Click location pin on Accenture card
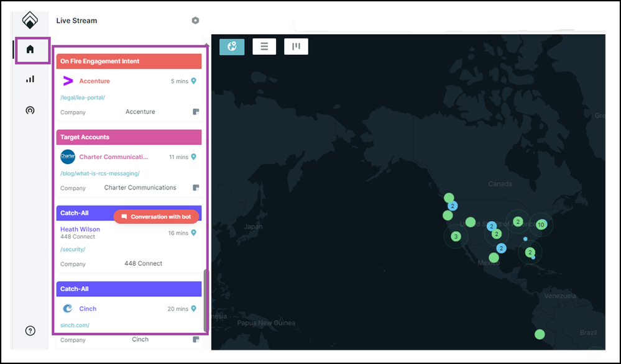The image size is (621, 364). (194, 81)
